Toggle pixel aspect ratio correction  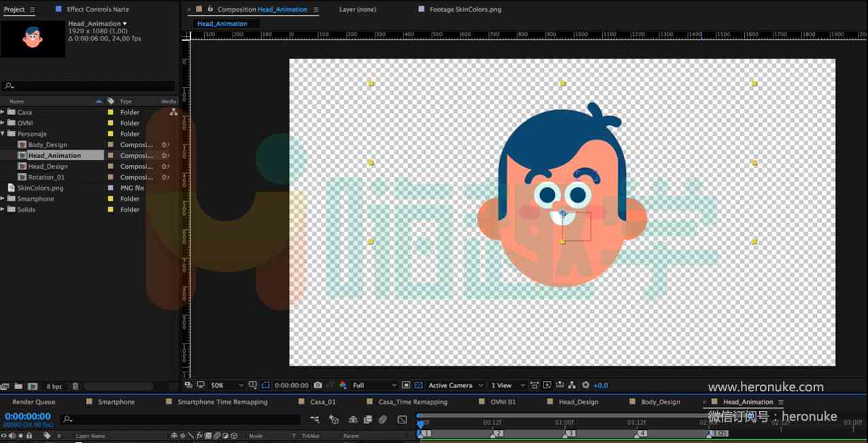tap(535, 385)
